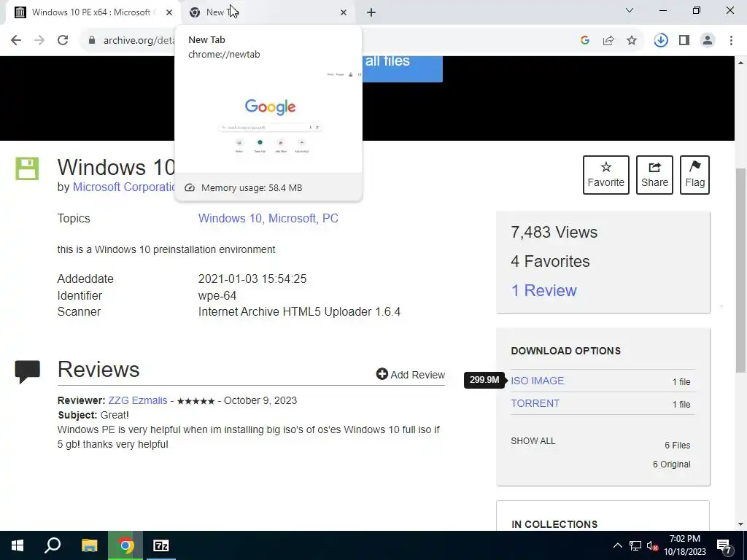Click the 6 Files count
The height and width of the screenshot is (560, 747).
[678, 446]
